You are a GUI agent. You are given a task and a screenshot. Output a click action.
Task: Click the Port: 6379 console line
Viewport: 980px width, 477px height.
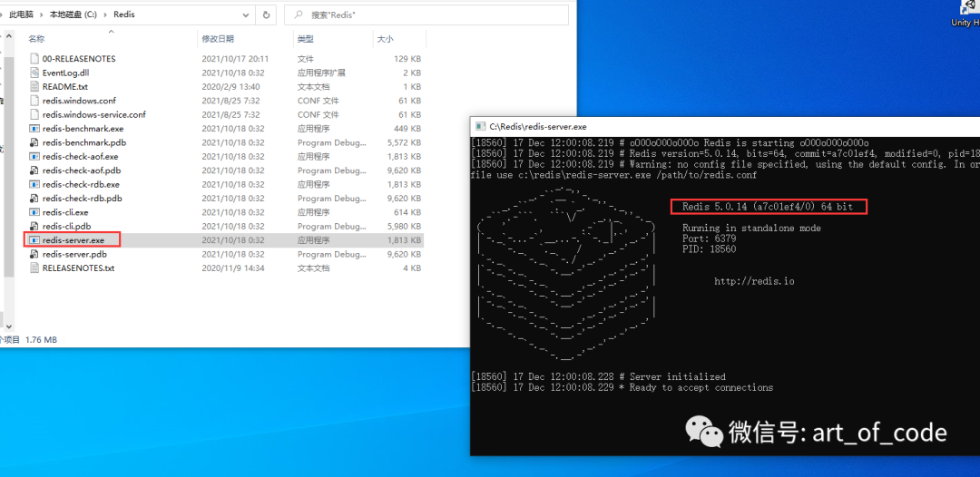(710, 238)
